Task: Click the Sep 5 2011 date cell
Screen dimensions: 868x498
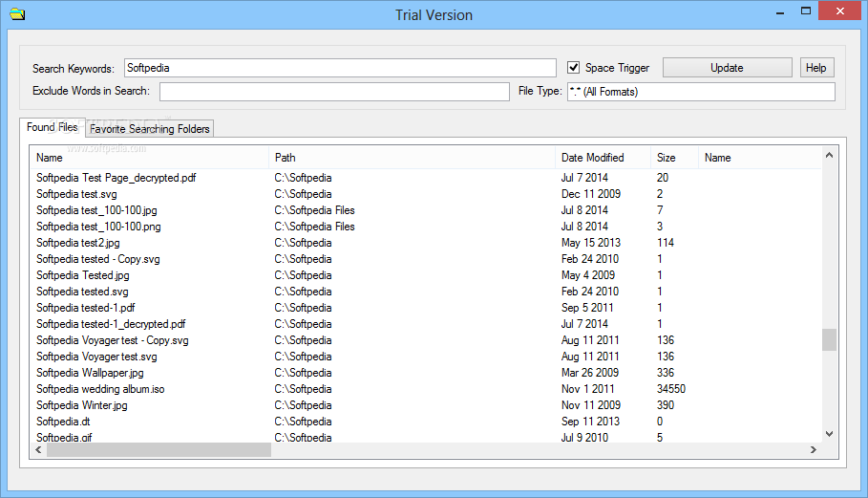Action: [x=587, y=308]
